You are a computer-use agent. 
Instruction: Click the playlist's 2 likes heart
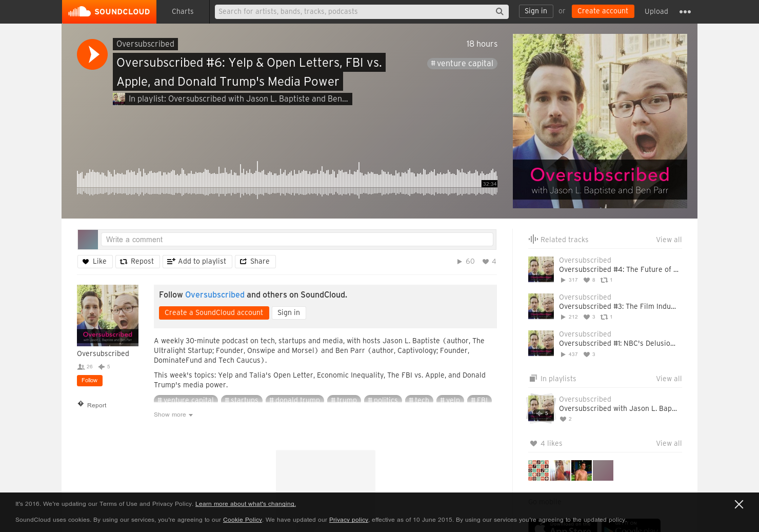point(566,419)
